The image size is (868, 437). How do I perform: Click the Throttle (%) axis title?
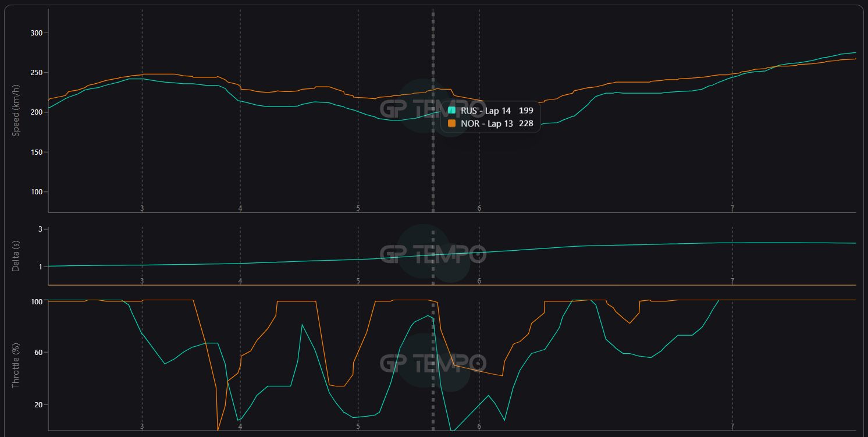16,365
